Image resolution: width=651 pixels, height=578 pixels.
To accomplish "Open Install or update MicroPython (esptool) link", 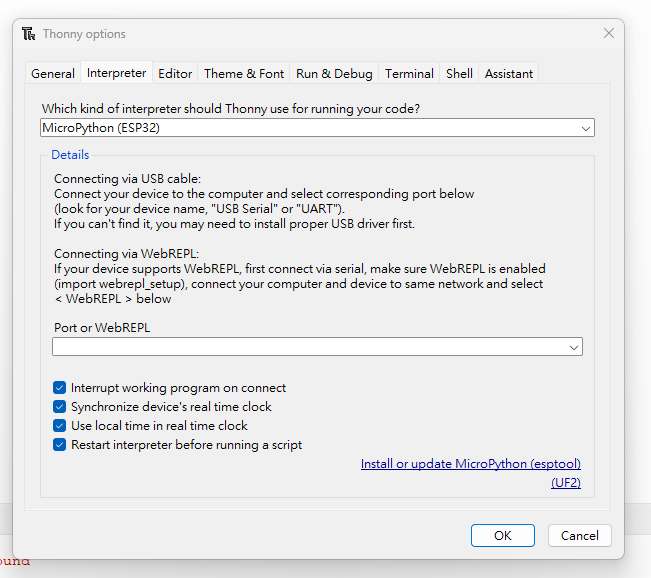I will coord(470,463).
